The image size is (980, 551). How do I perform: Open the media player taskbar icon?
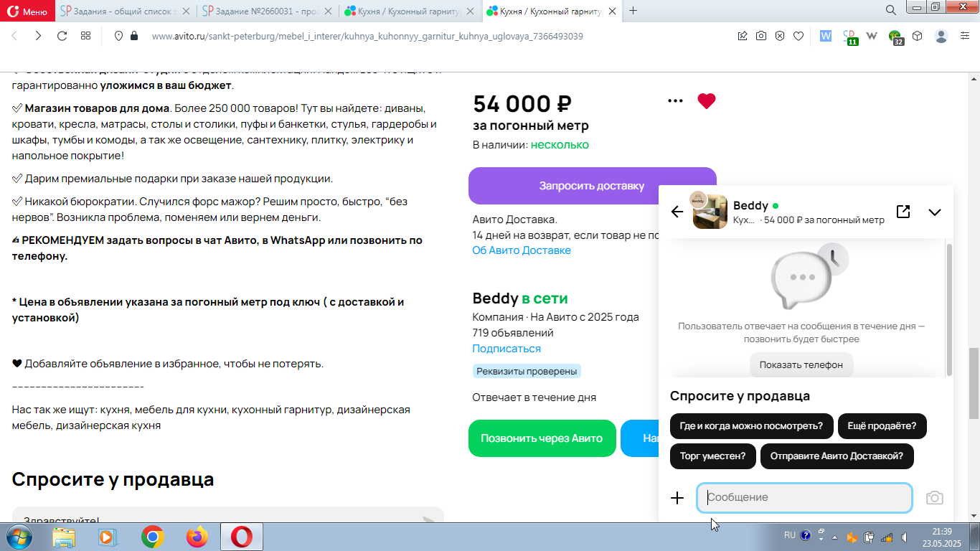click(x=107, y=537)
